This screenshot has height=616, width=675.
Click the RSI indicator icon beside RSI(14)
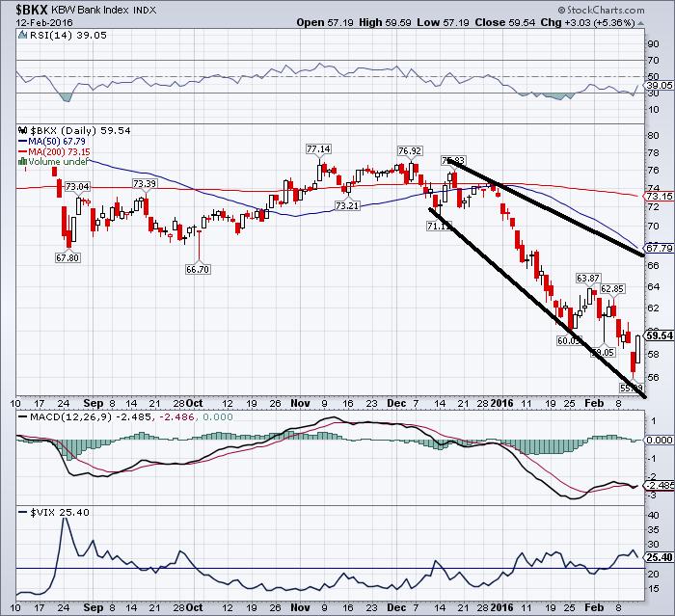click(x=22, y=36)
